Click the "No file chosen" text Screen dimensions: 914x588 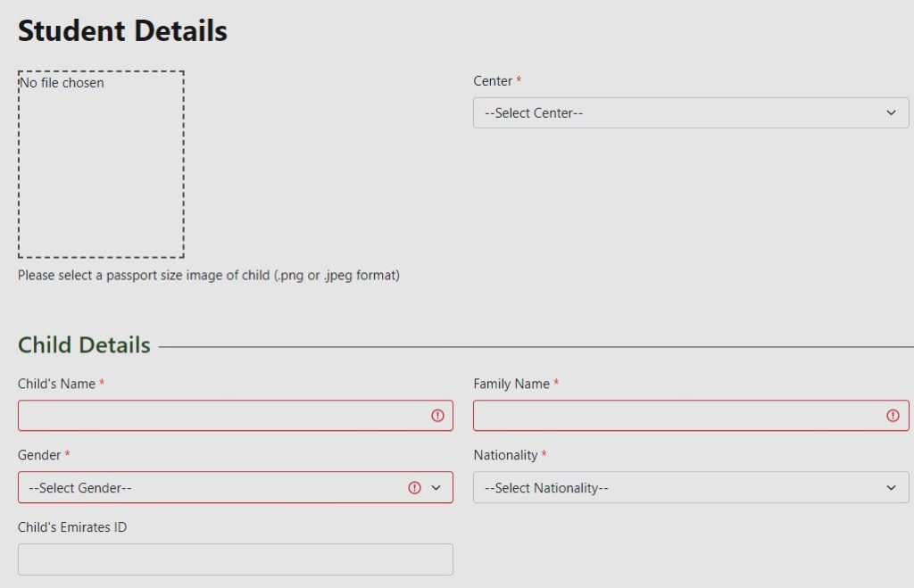(x=62, y=83)
